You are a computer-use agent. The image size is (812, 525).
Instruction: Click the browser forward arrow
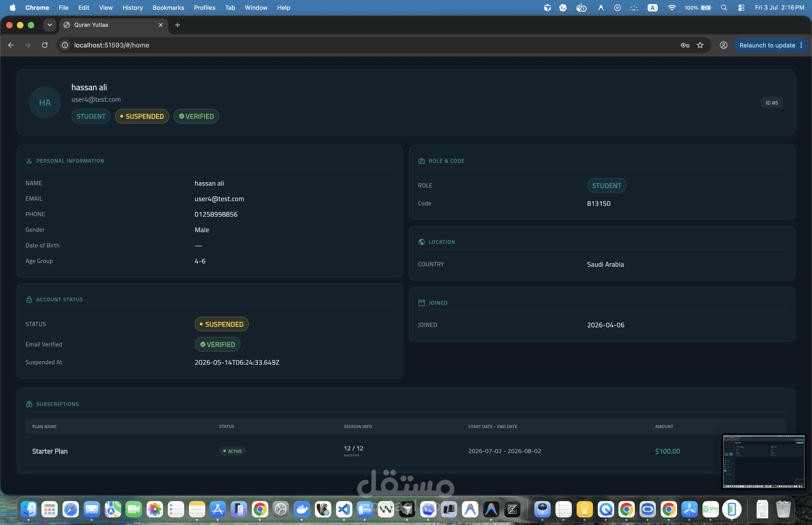(27, 45)
